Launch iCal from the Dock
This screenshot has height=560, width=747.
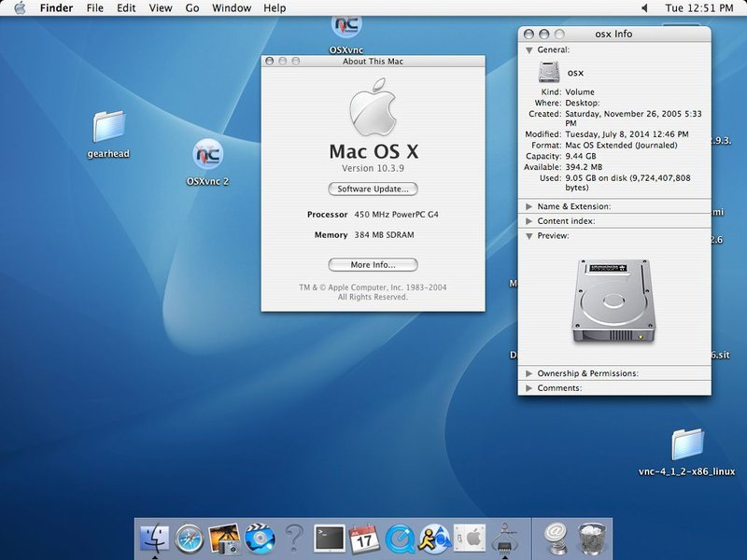[364, 539]
